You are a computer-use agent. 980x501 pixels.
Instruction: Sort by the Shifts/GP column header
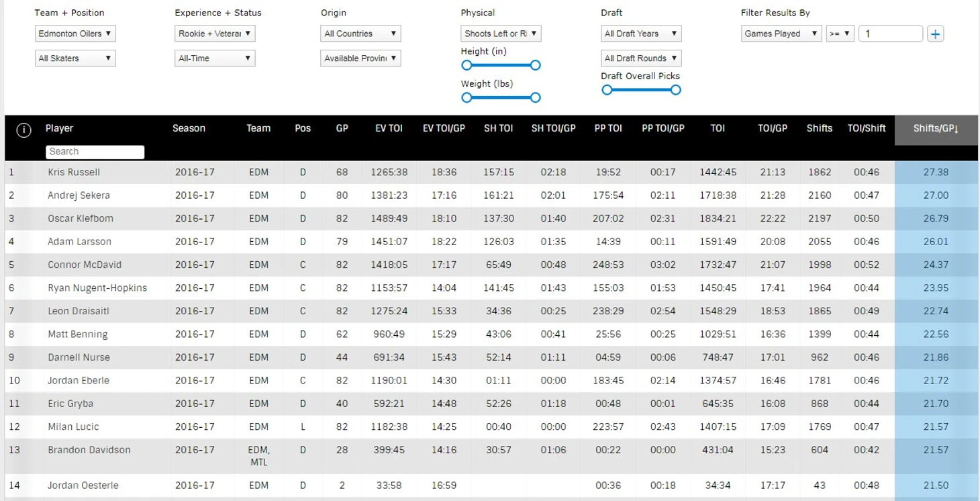tap(936, 128)
